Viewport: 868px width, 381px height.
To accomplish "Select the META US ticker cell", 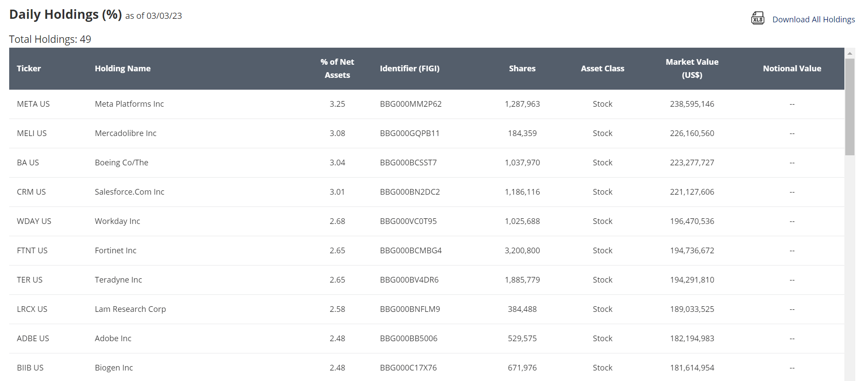I will coord(33,104).
